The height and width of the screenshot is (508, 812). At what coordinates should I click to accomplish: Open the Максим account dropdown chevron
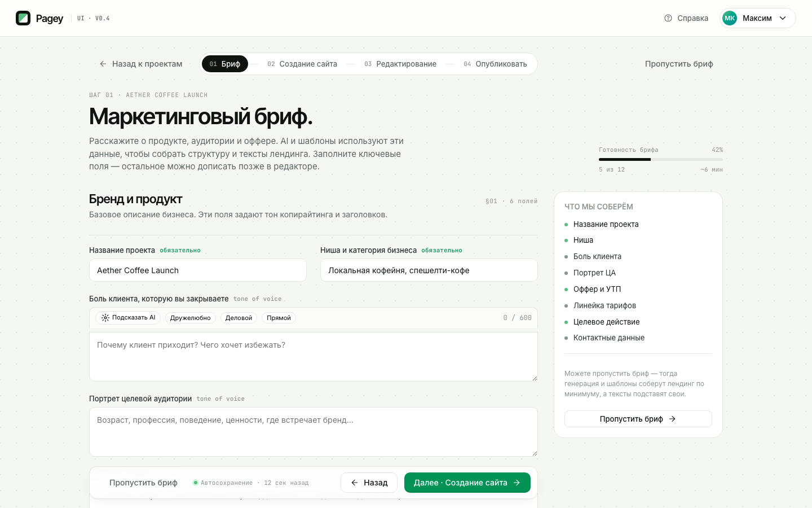click(783, 18)
